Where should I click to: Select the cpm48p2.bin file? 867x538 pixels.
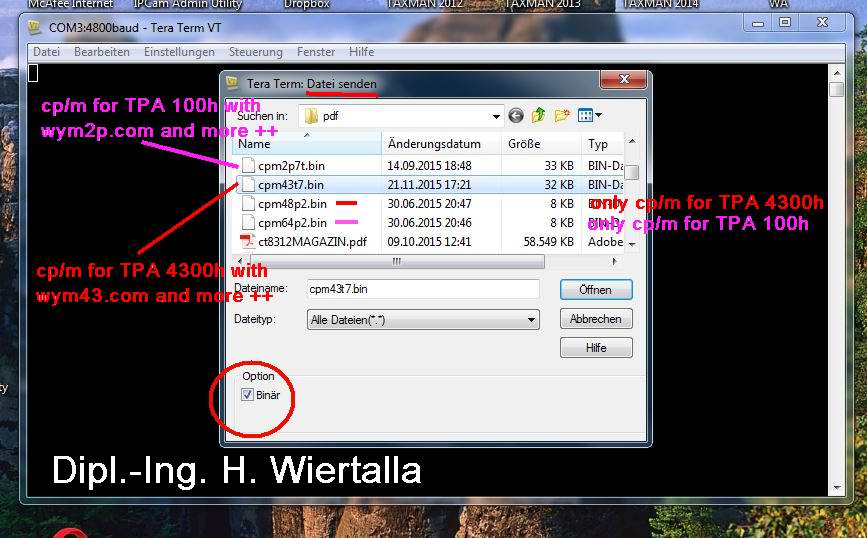292,204
